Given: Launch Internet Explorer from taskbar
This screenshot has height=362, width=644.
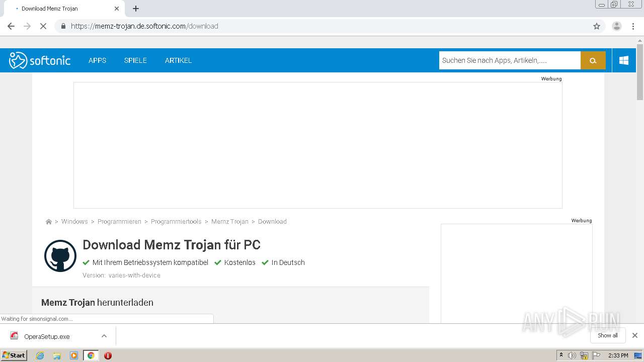Looking at the screenshot, I should 40,355.
